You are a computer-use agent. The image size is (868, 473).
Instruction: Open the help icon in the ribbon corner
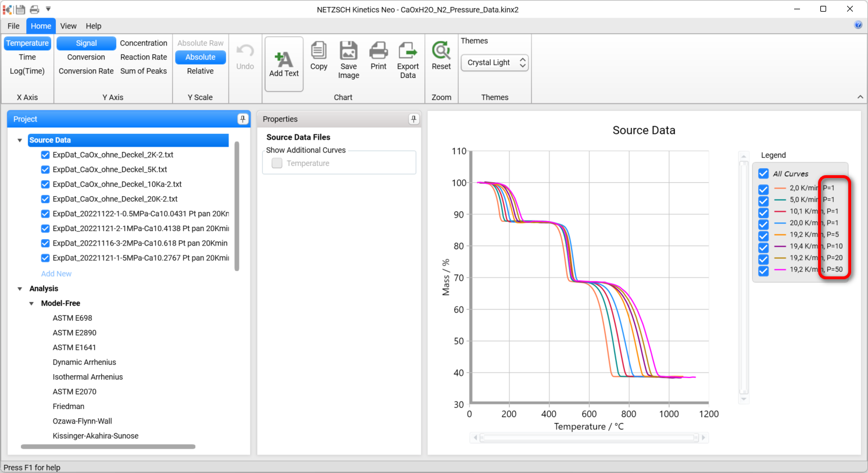[x=858, y=25]
